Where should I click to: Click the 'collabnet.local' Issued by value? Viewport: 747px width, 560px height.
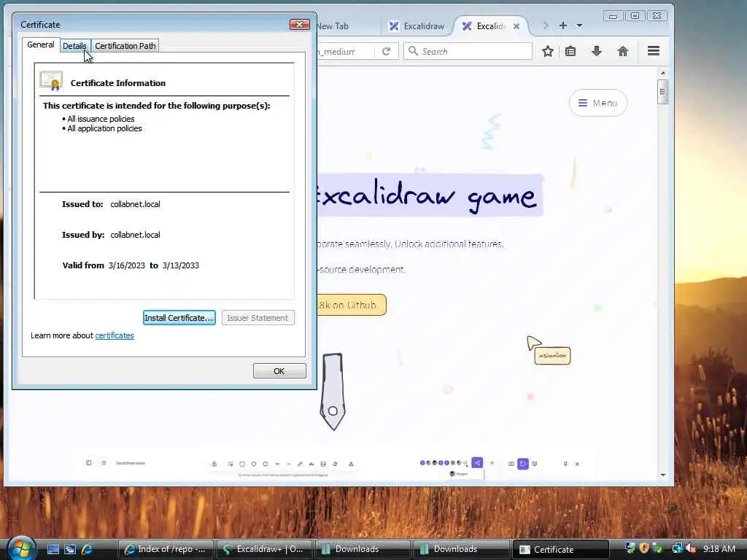tap(135, 235)
